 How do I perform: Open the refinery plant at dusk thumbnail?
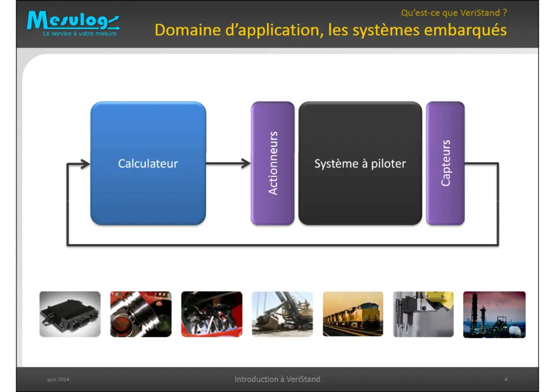click(494, 315)
